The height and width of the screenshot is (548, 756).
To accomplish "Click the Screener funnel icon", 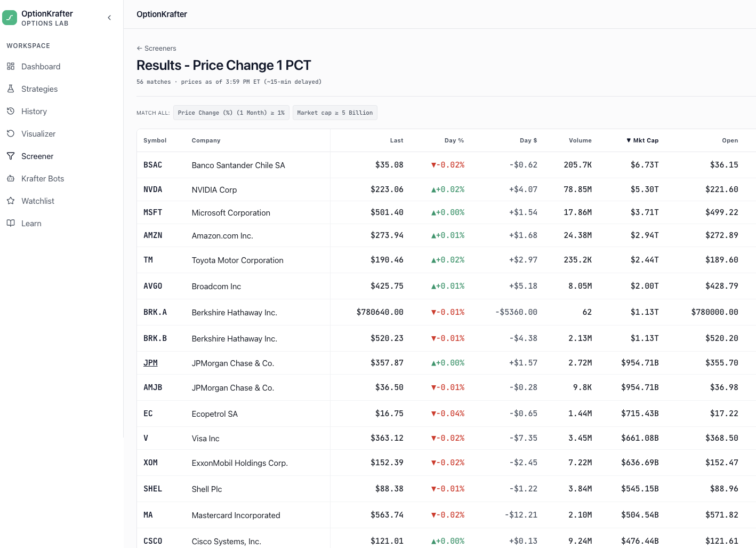I will point(11,156).
